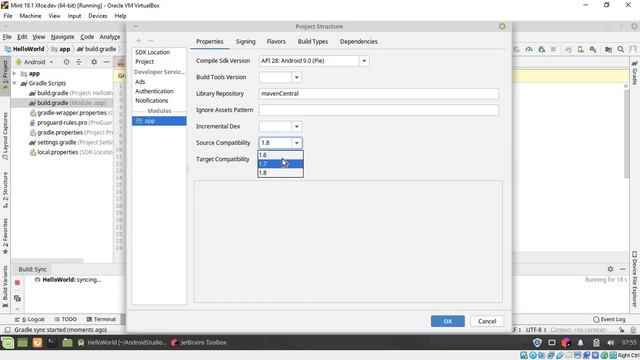Select 1.6 in compatibility list
Viewport: 640px width, 360px height.
coord(280,155)
